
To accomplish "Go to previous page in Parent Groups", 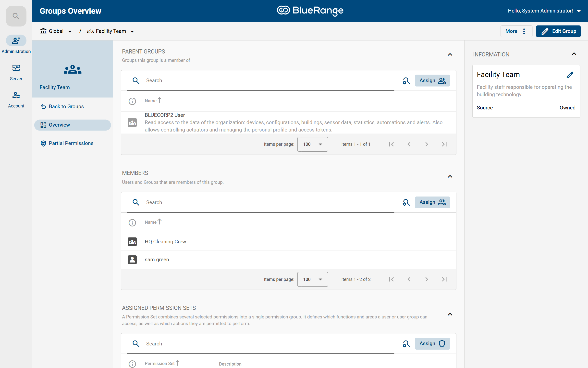I will 409,144.
